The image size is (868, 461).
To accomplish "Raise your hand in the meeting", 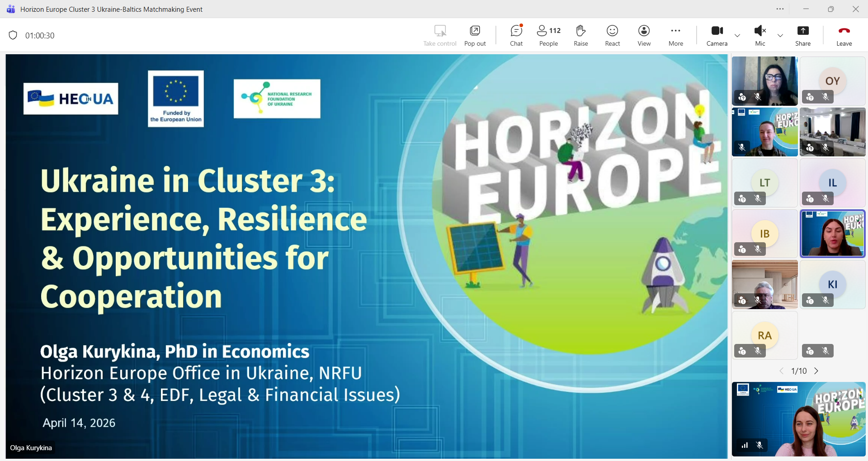I will 580,35.
